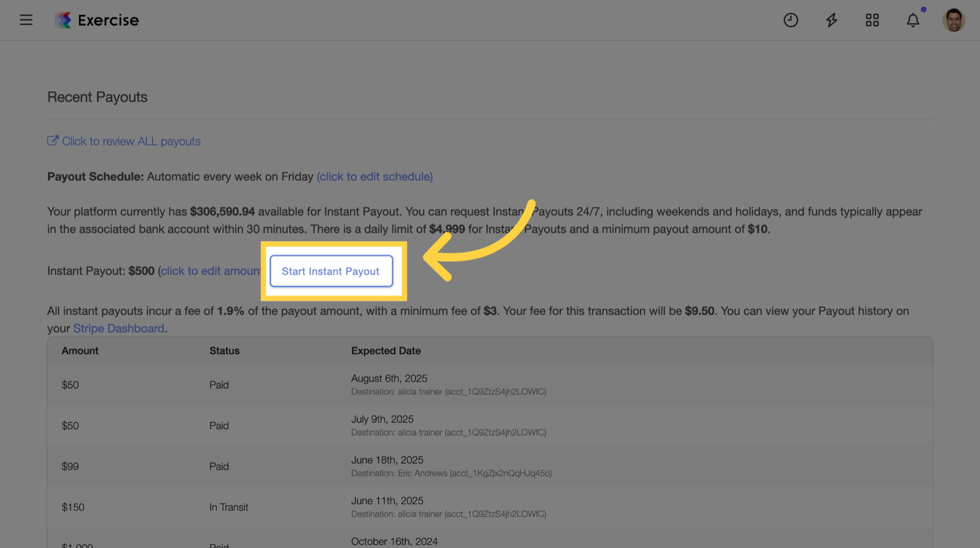Click the Eric Andrews destination text
Image resolution: width=980 pixels, height=548 pixels.
pyautogui.click(x=451, y=473)
